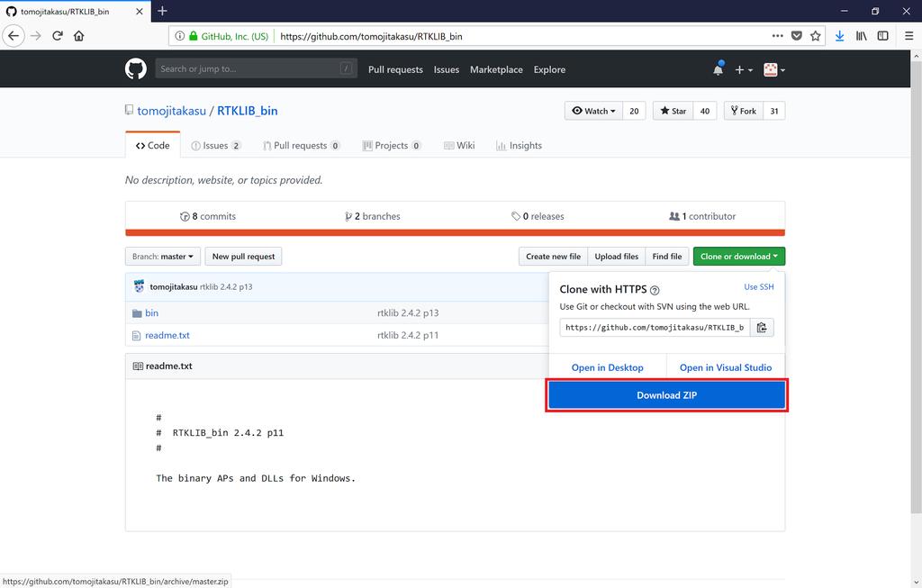Star the repository
The image size is (922, 588).
click(673, 111)
